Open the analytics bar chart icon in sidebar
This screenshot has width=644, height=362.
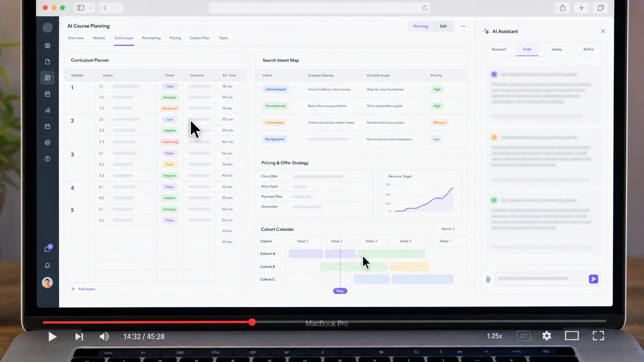[47, 110]
